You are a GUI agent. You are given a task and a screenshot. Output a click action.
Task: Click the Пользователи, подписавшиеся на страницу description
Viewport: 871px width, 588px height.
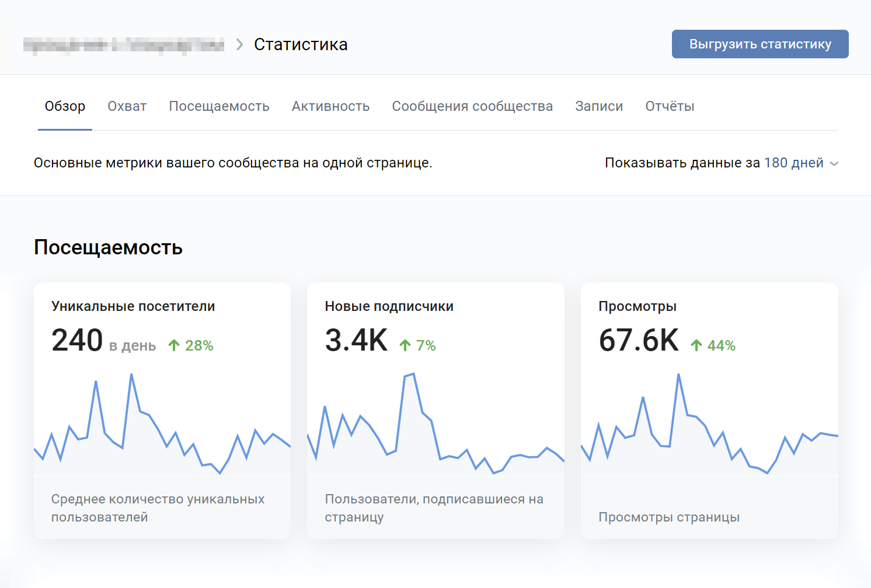(434, 508)
